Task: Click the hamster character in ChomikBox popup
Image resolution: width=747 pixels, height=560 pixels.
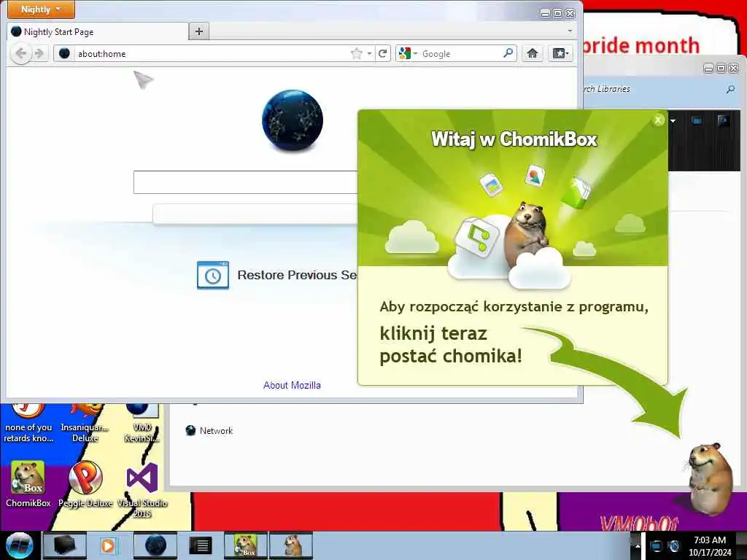Action: 525,232
